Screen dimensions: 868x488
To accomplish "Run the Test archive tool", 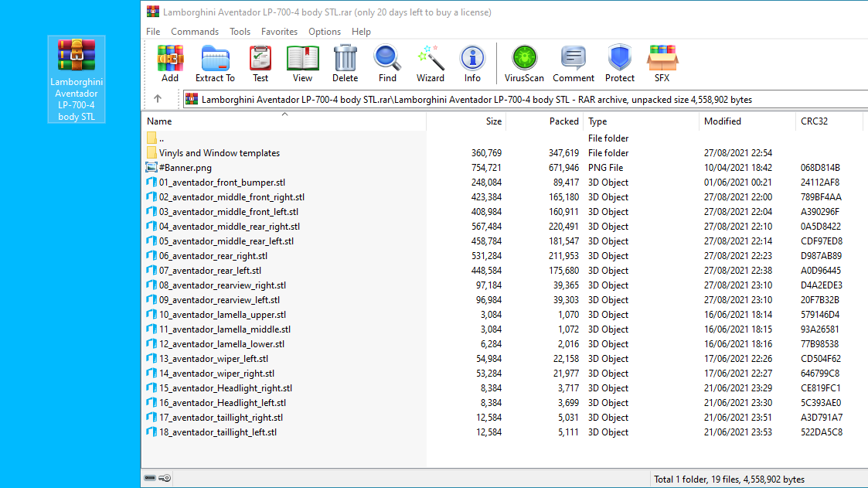I will pyautogui.click(x=260, y=63).
